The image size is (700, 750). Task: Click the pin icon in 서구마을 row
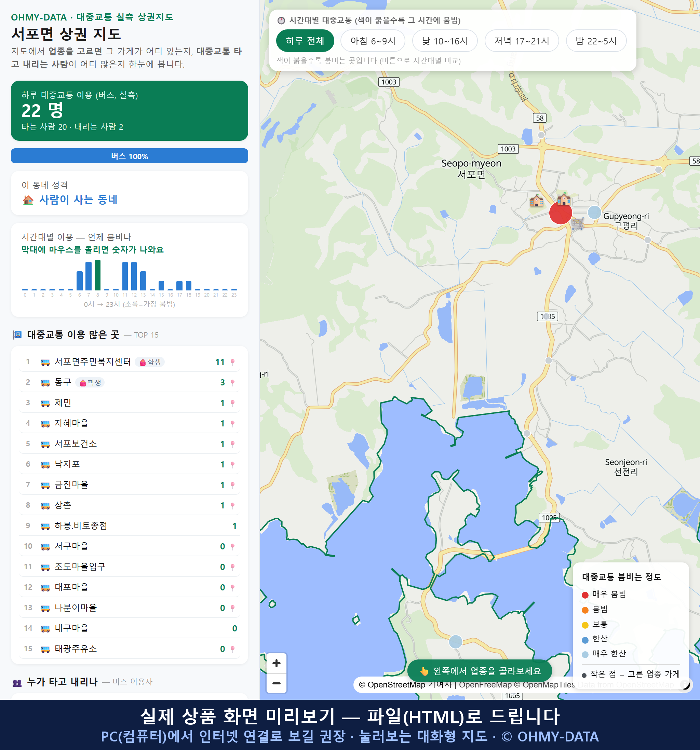pos(232,546)
